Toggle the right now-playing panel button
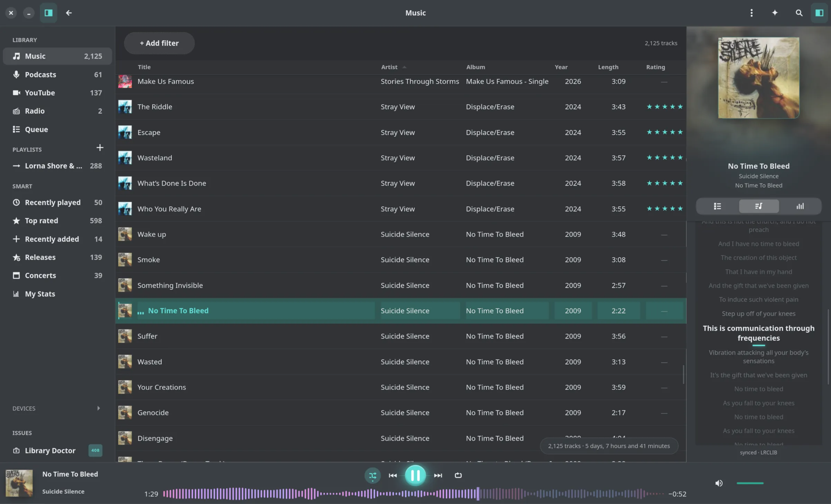This screenshot has width=831, height=504. [x=819, y=13]
